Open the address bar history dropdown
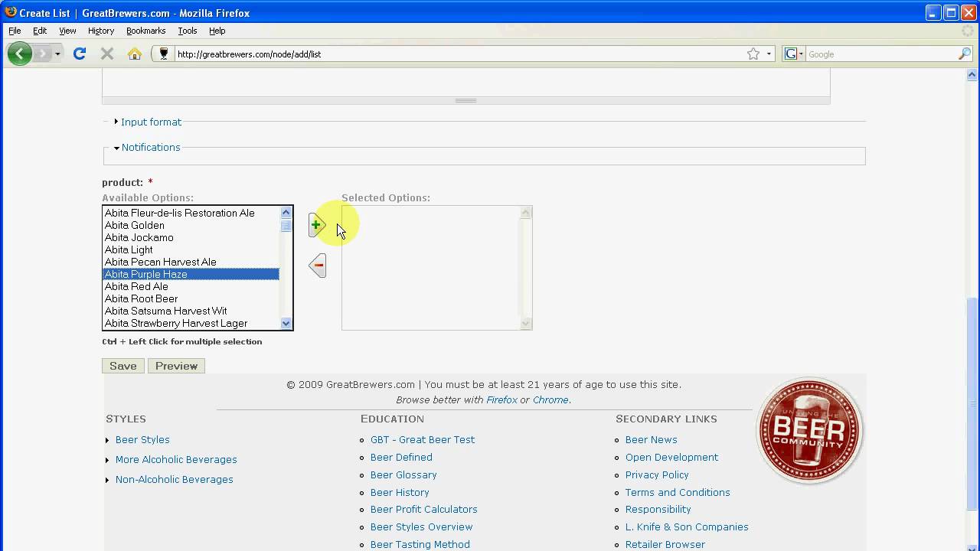The image size is (980, 551). 769,54
